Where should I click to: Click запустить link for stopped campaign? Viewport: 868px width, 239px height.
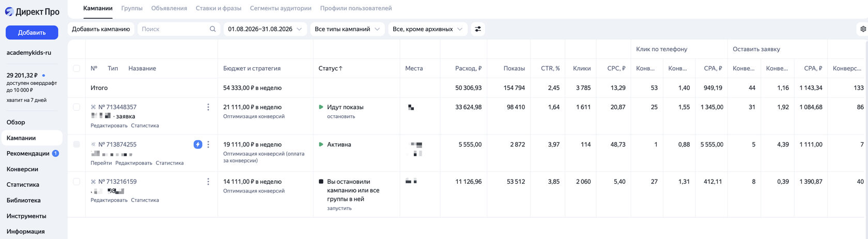[339, 208]
